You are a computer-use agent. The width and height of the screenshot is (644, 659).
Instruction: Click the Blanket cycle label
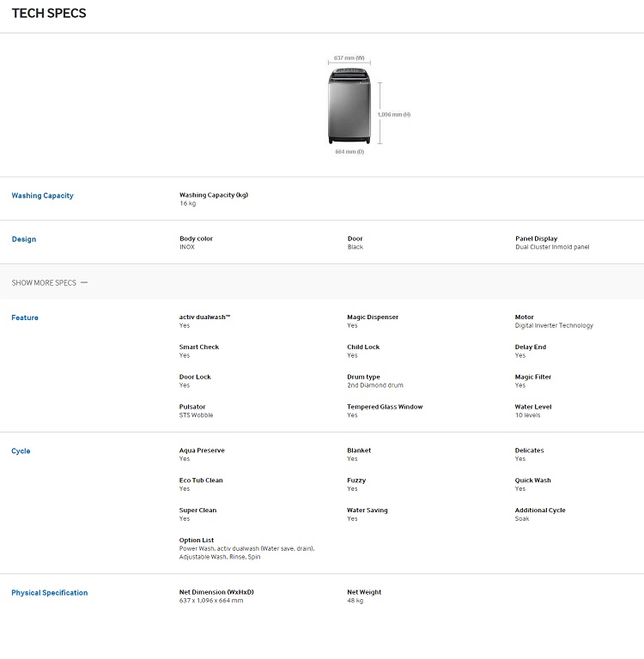tap(359, 450)
